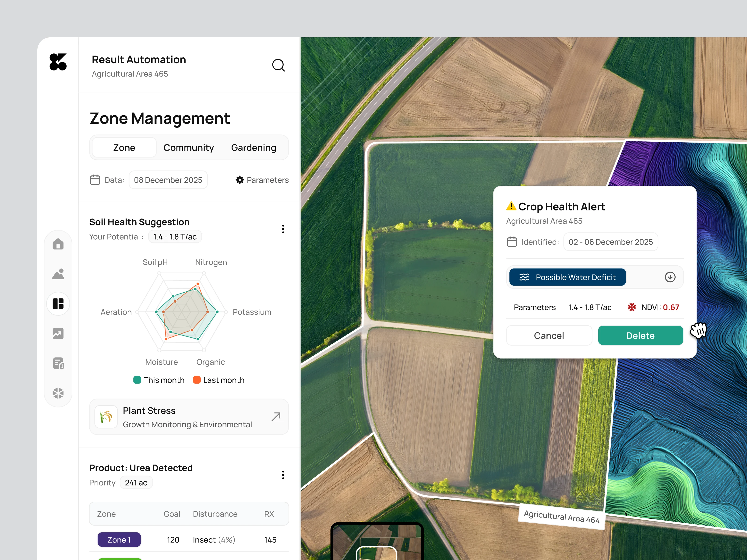Open the dashboard grid sidebar icon
747x560 pixels.
coord(58,304)
